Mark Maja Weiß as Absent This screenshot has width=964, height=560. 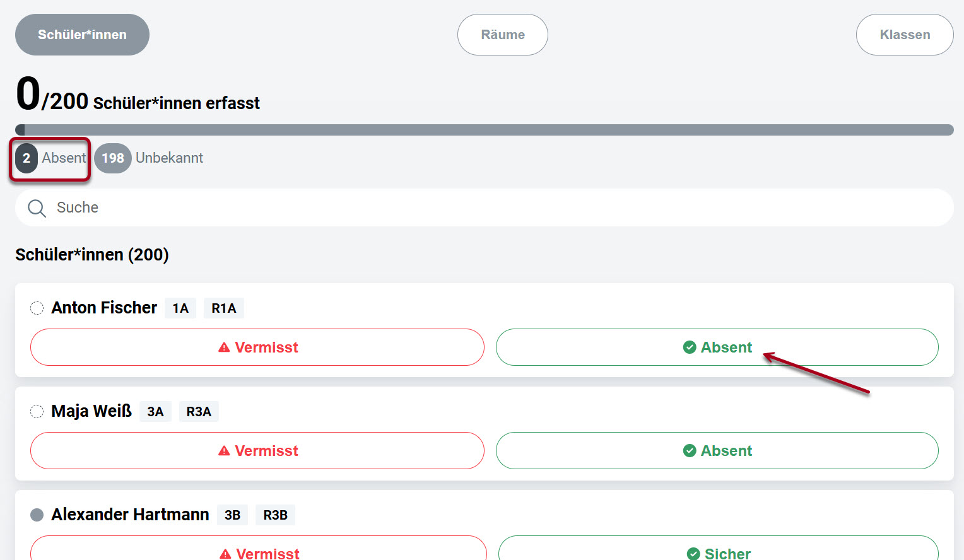pos(717,451)
